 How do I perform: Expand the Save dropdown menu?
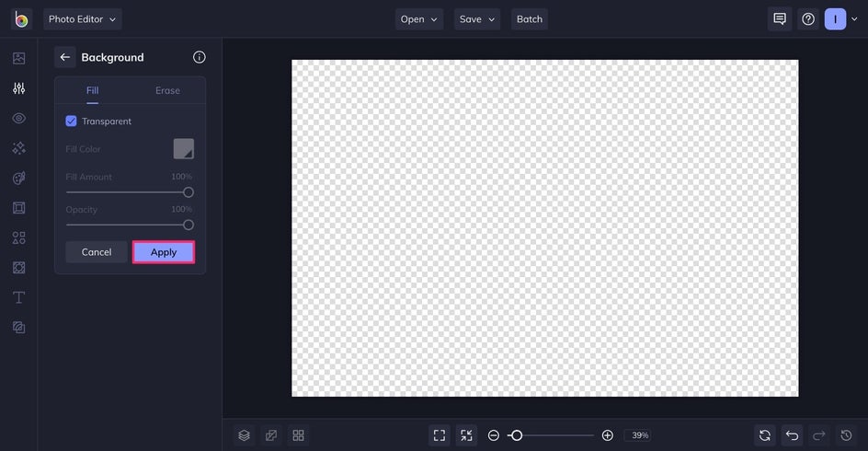(477, 19)
